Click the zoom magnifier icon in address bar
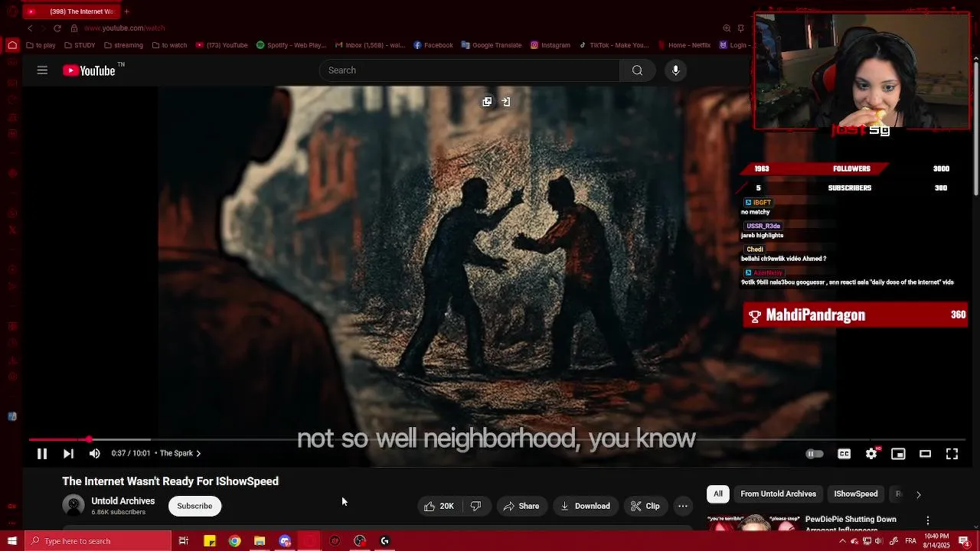 pyautogui.click(x=727, y=28)
